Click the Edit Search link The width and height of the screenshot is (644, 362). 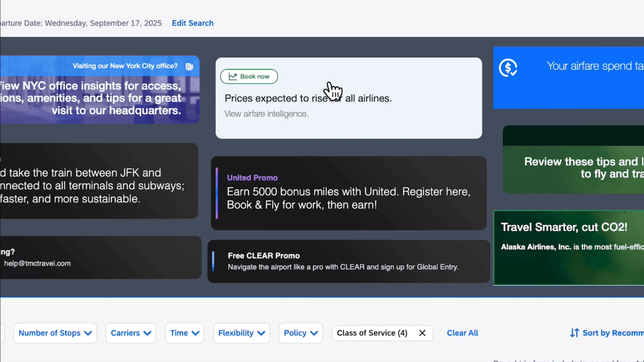pos(193,23)
